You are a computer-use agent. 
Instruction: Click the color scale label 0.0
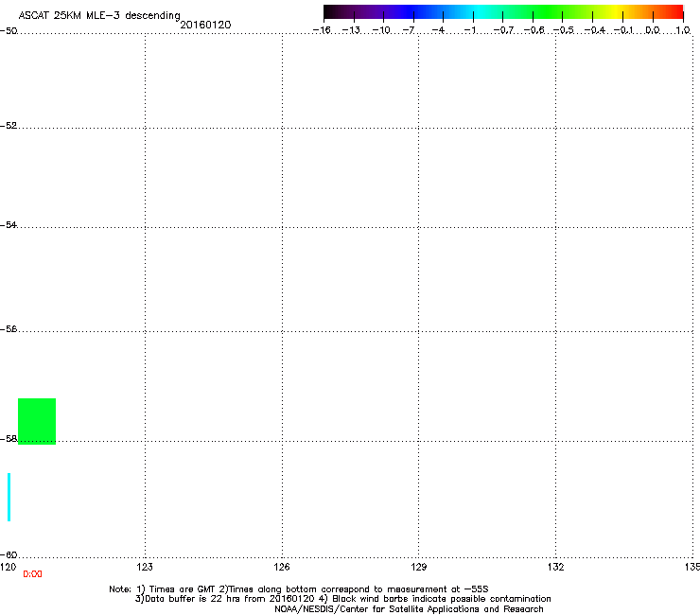(653, 30)
